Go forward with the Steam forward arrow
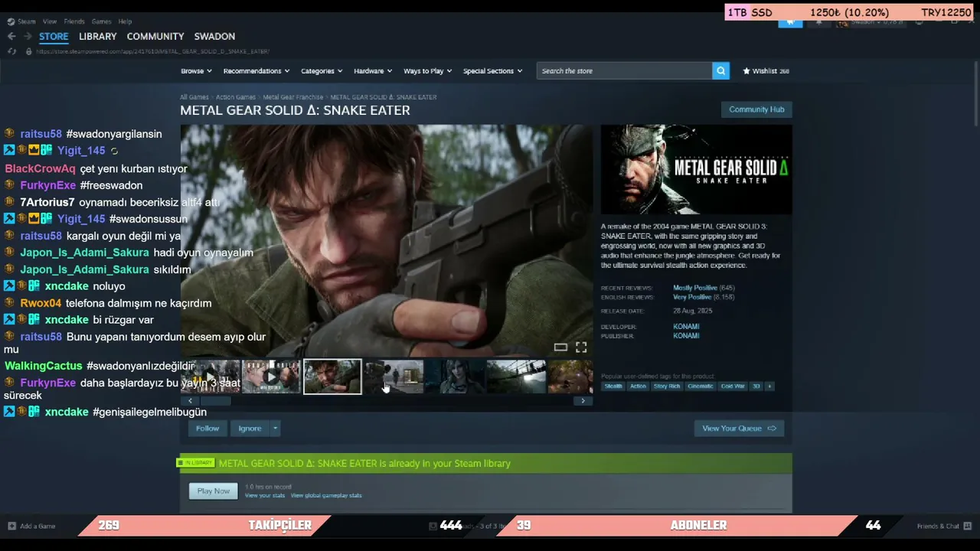 pyautogui.click(x=28, y=36)
